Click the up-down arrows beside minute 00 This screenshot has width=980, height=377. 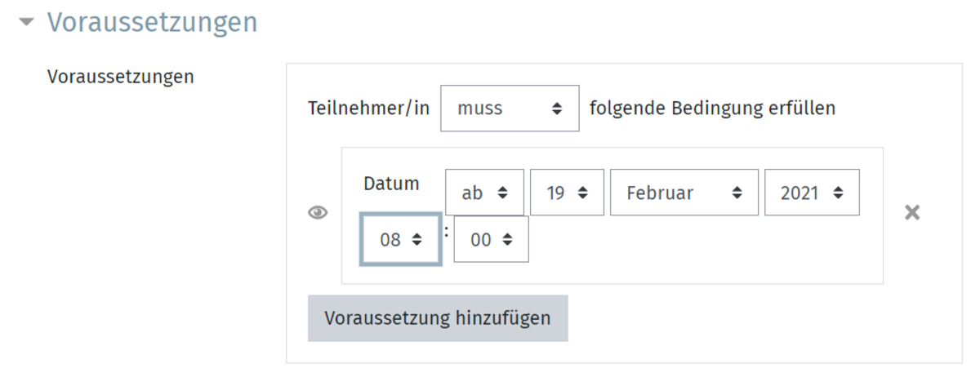pos(507,240)
